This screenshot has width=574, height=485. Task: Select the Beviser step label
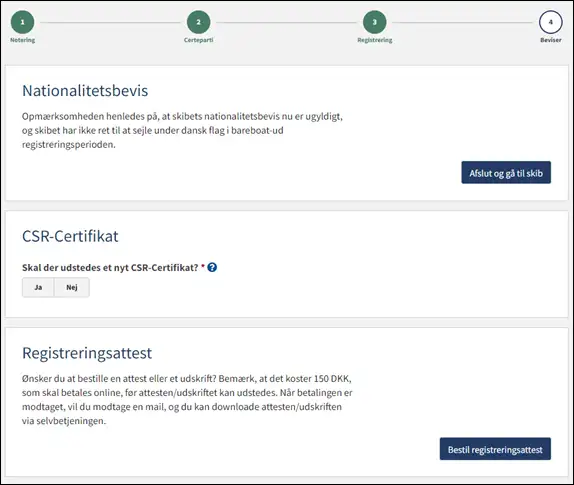click(x=551, y=40)
